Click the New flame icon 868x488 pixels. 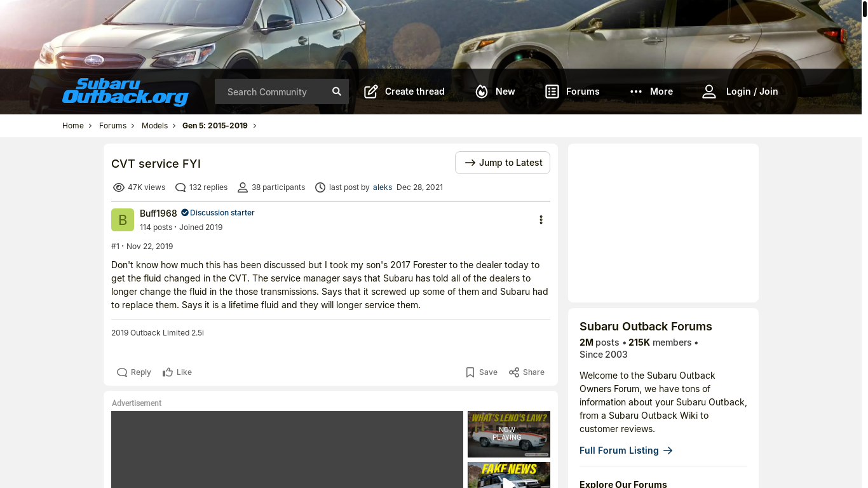(482, 91)
